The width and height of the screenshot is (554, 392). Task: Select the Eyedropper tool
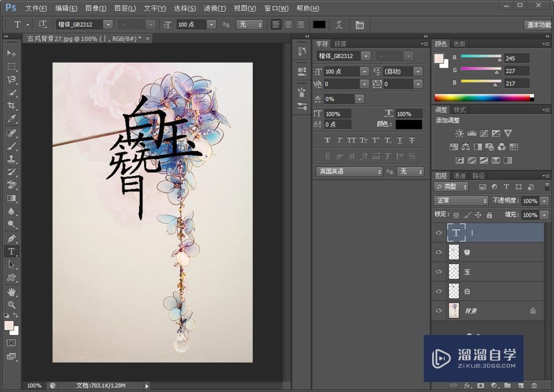coord(11,118)
